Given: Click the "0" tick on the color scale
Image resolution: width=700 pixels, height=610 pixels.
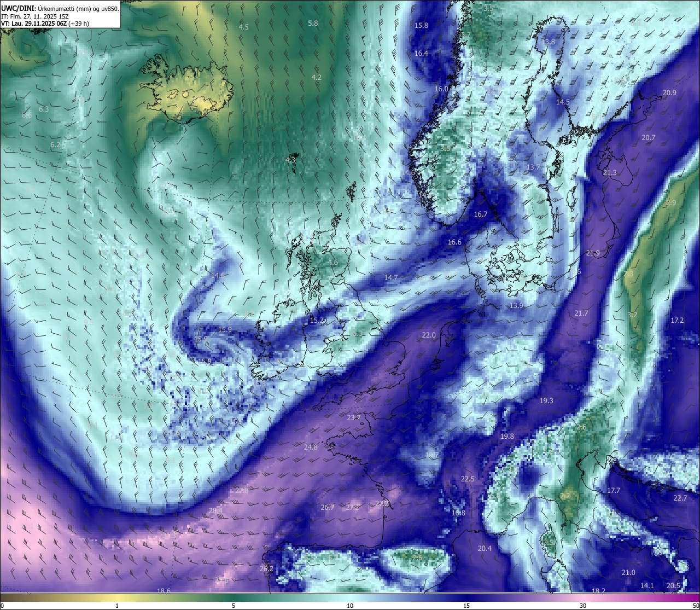Looking at the screenshot, I should pyautogui.click(x=2, y=606).
